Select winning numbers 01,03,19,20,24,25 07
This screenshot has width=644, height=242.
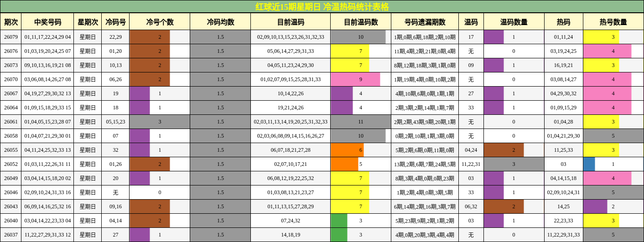47,51
